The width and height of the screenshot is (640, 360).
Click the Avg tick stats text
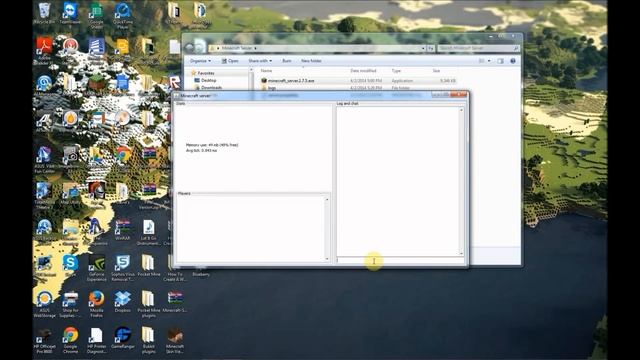[x=201, y=151]
